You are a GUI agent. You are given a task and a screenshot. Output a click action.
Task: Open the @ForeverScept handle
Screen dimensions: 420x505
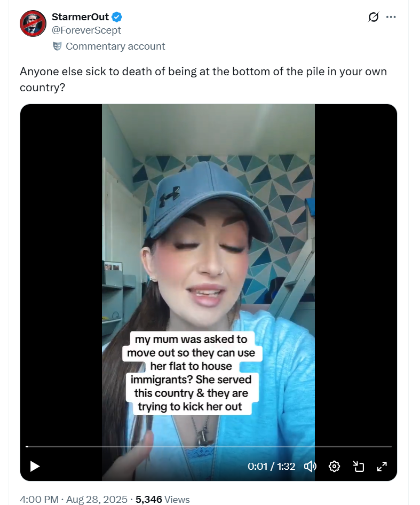coord(86,30)
